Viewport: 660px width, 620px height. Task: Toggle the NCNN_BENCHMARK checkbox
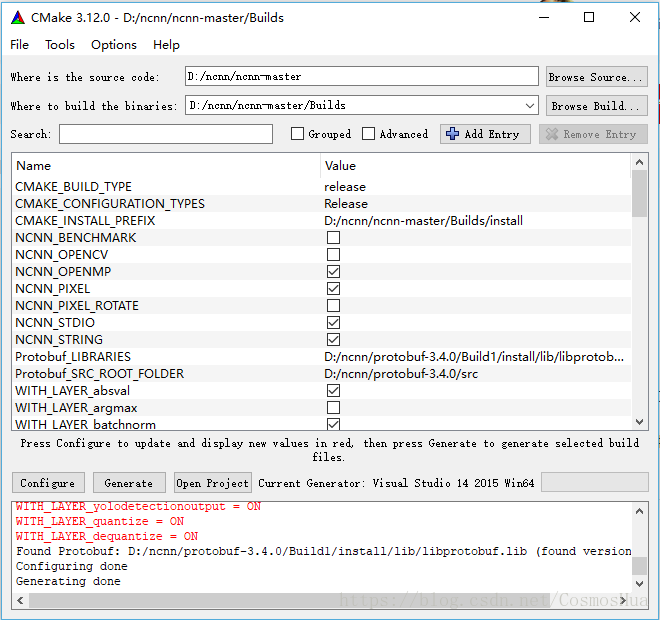333,238
